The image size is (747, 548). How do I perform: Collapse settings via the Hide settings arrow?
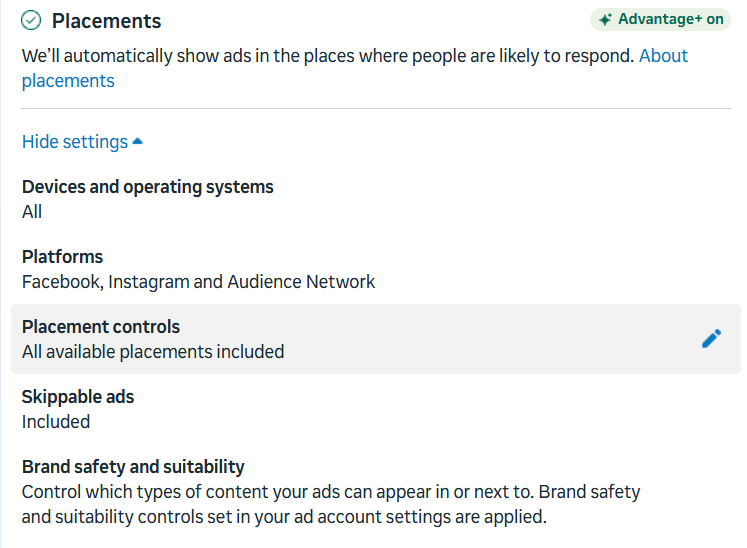tap(137, 141)
